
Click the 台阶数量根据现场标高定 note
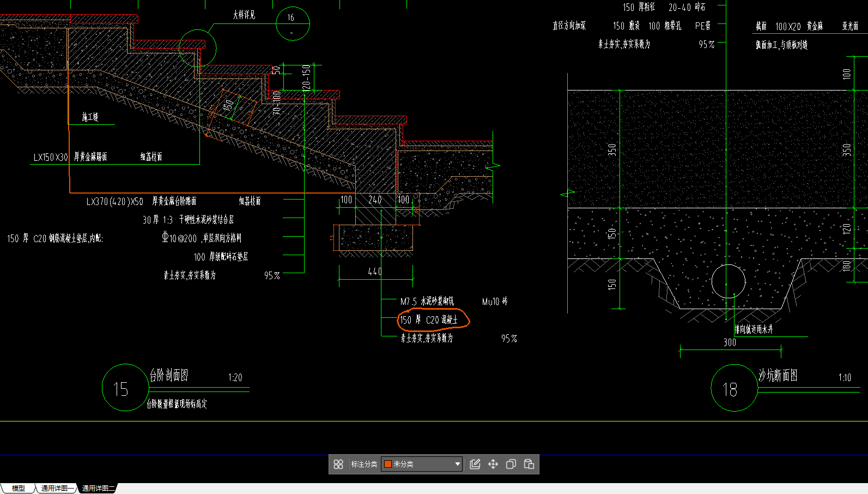coord(177,404)
